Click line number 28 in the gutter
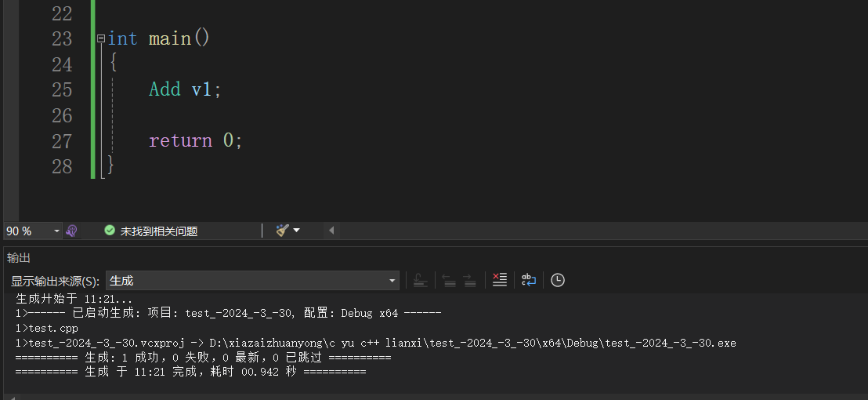The height and width of the screenshot is (400, 868). tap(62, 166)
